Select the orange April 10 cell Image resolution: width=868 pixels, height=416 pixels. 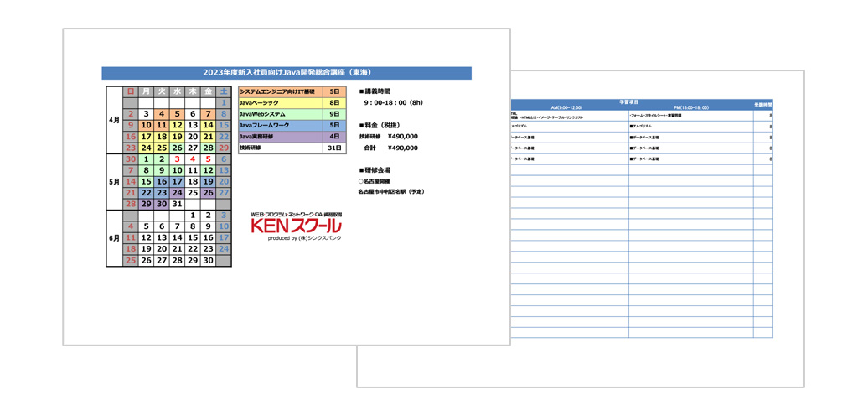pyautogui.click(x=146, y=125)
